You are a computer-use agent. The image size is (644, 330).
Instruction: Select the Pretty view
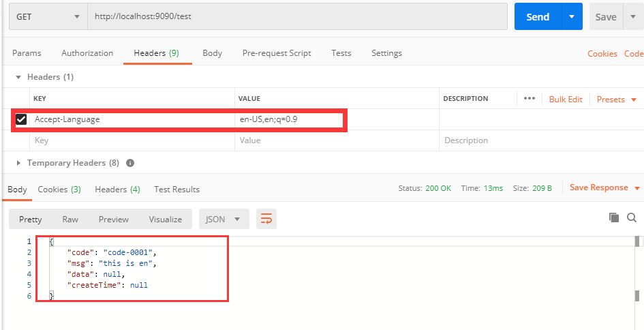click(31, 220)
